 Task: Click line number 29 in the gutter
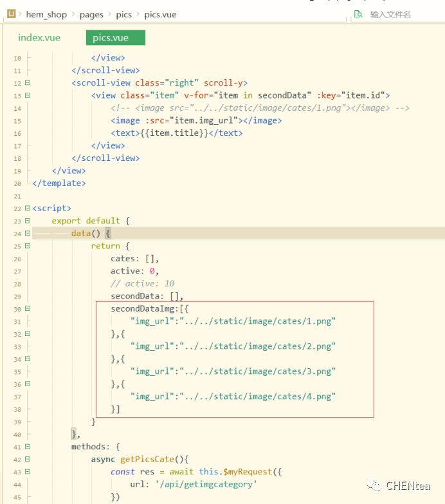pyautogui.click(x=17, y=296)
